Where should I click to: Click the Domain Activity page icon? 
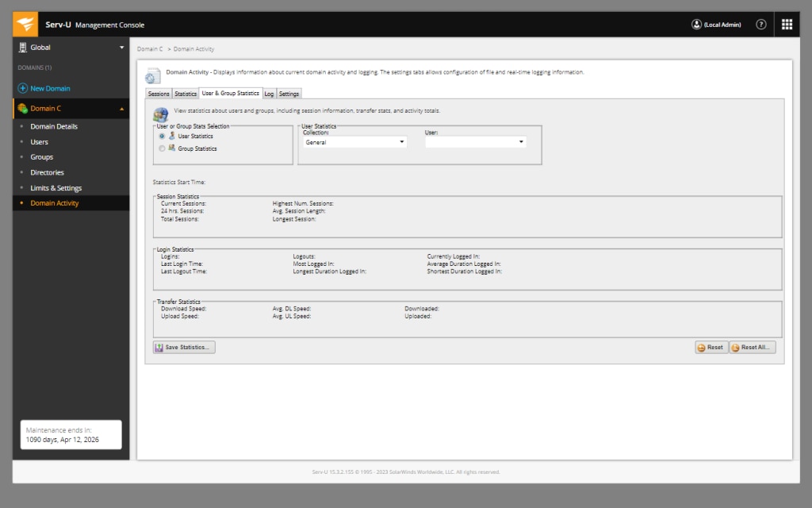(153, 73)
